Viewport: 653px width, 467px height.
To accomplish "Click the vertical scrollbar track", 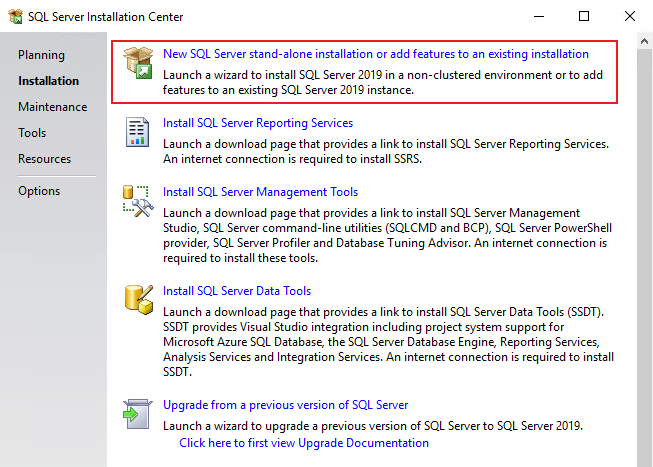I will click(644, 258).
